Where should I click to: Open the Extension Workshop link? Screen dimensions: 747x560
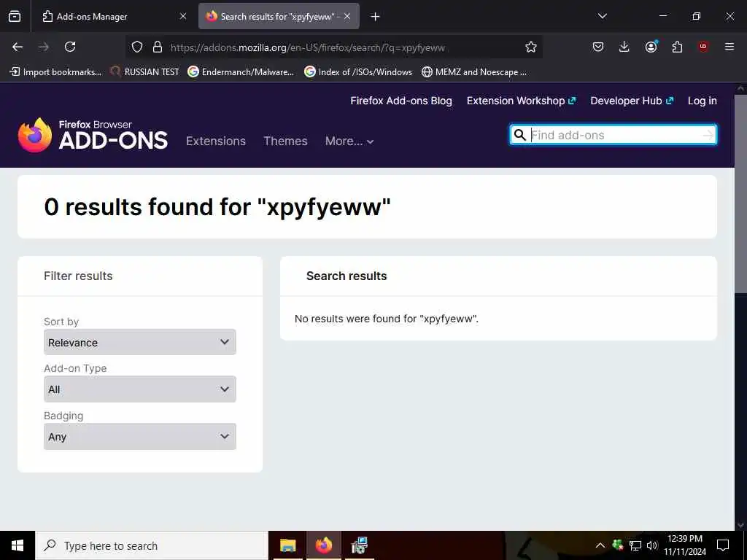pos(521,101)
